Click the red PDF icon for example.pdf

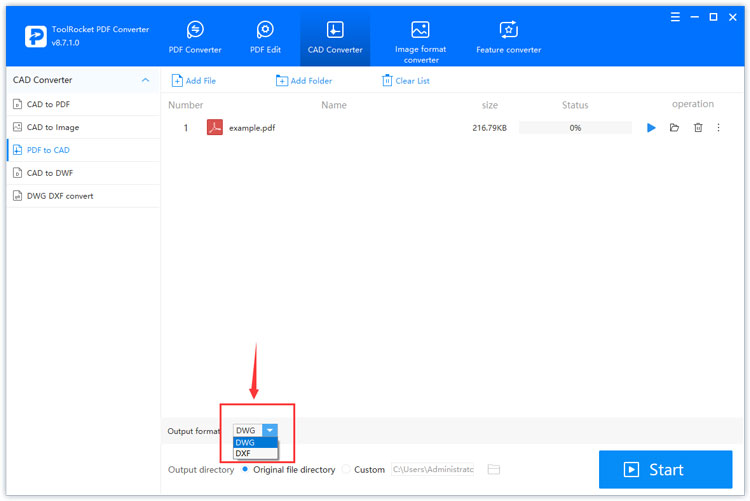click(215, 127)
